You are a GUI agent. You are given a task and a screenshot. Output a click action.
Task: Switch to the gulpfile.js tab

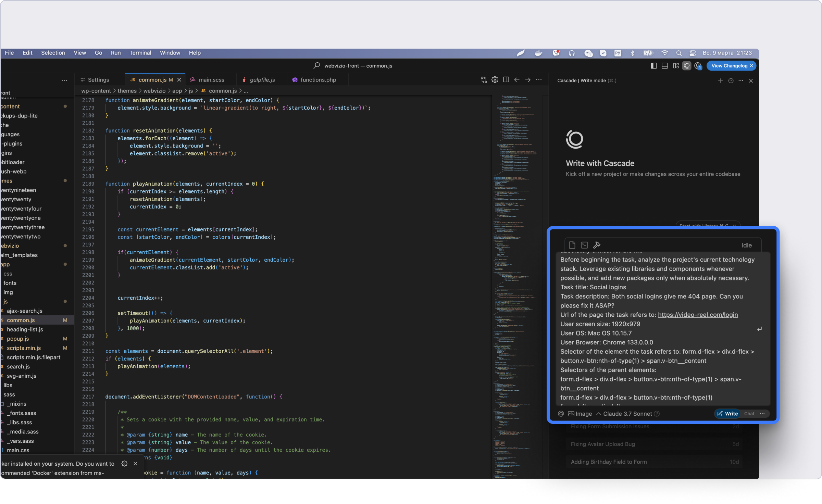pyautogui.click(x=262, y=80)
